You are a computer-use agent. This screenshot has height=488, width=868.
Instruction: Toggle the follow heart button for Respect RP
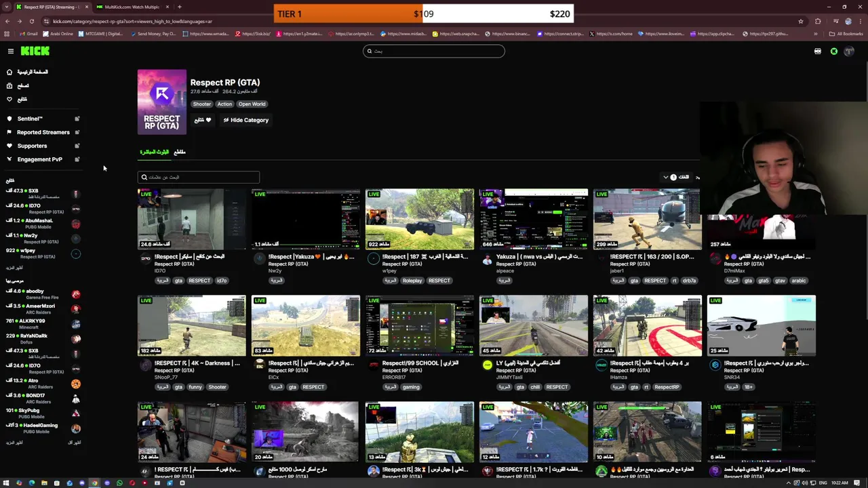[x=203, y=120]
